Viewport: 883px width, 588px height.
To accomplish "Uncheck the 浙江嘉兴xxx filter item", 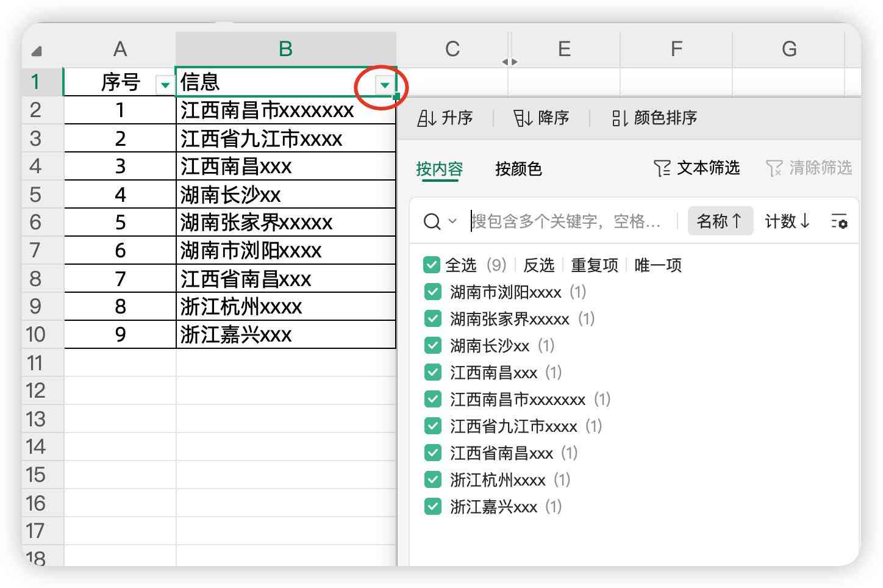I will point(433,506).
